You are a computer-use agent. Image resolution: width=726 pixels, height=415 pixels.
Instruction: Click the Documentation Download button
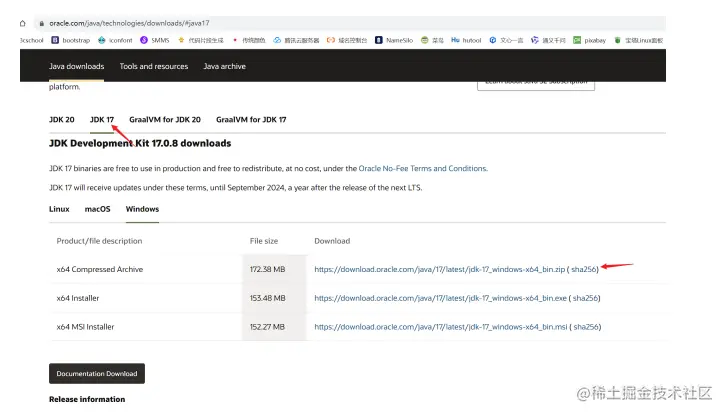coord(97,373)
